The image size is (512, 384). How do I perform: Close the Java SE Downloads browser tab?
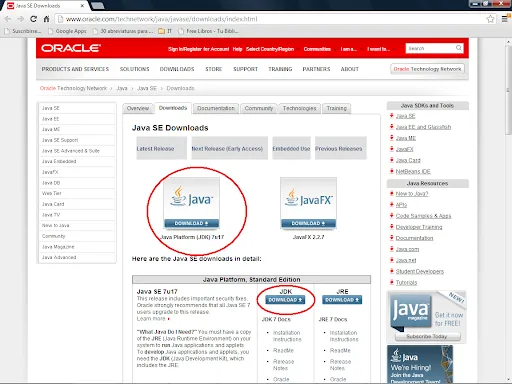pyautogui.click(x=82, y=6)
